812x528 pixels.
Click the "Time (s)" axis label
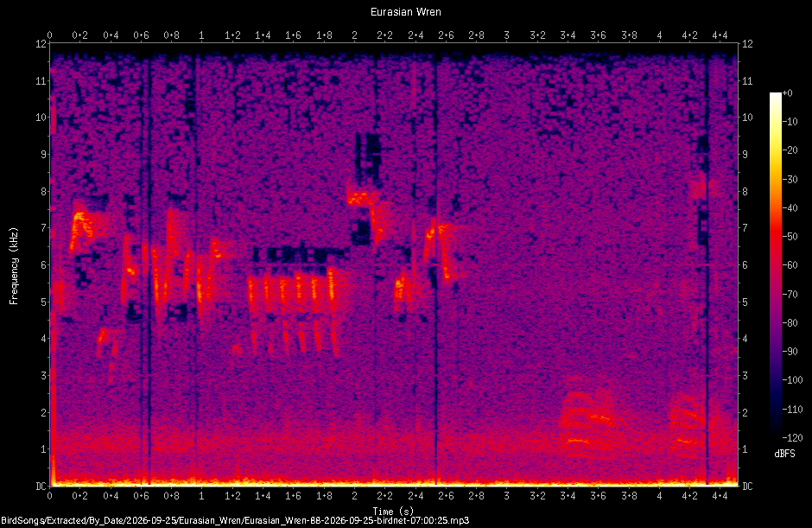pos(393,512)
